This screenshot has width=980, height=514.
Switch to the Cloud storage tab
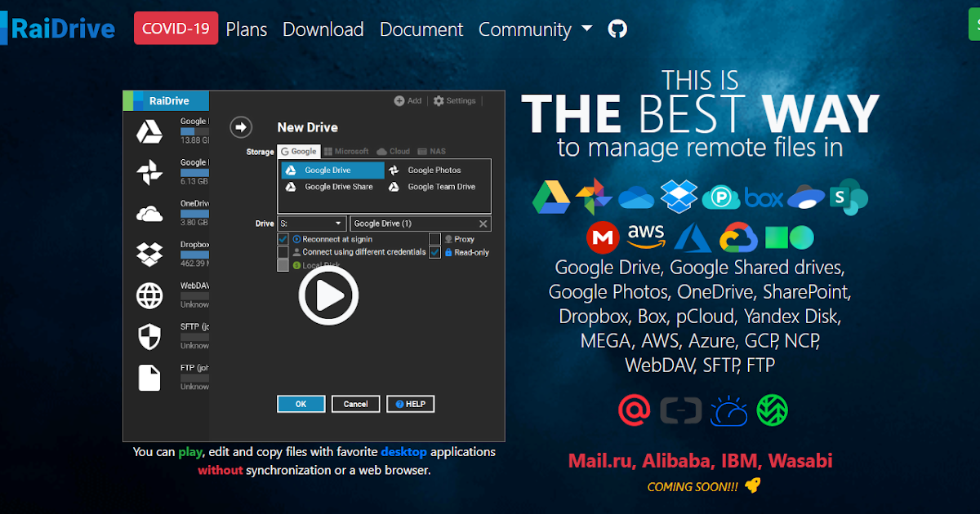[394, 151]
